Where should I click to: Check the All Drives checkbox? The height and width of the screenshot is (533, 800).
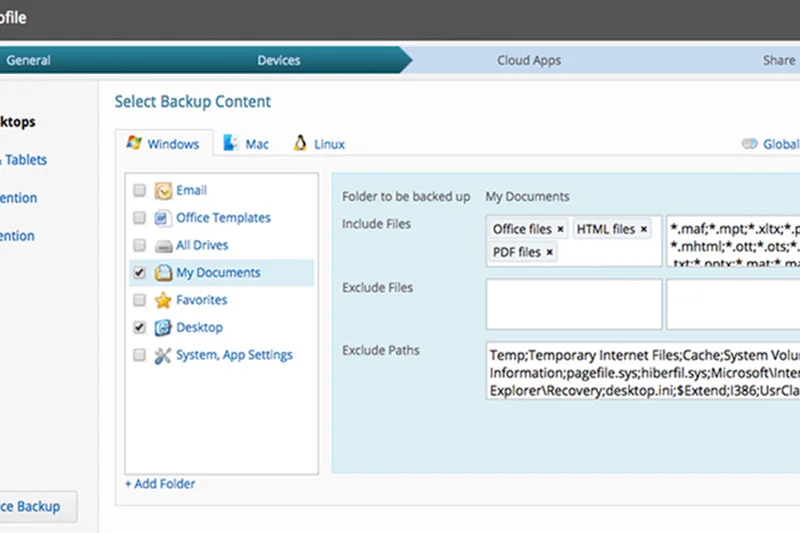pos(139,246)
